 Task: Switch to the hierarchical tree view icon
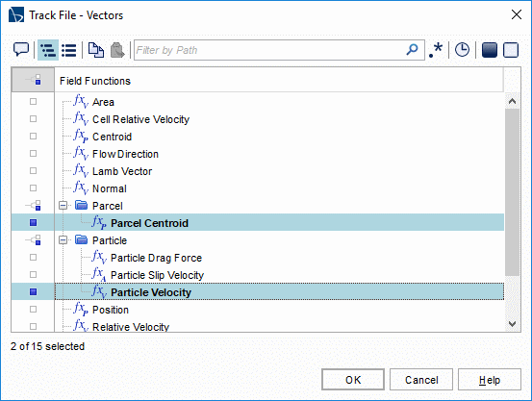(48, 50)
